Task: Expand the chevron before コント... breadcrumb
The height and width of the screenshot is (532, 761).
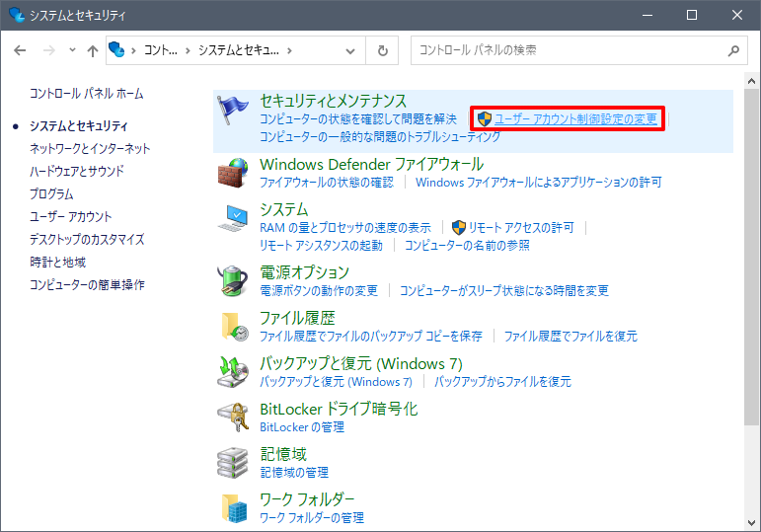Action: click(x=133, y=50)
